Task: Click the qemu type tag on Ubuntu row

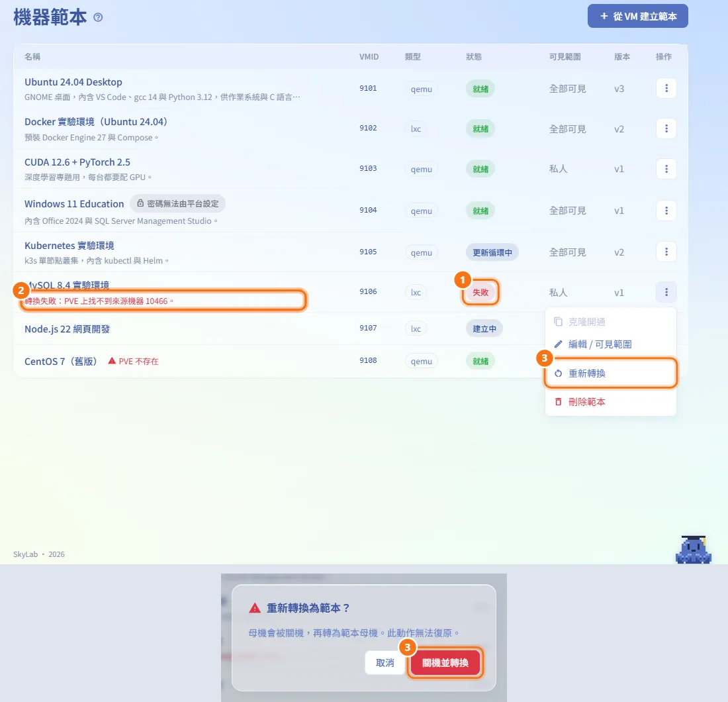Action: click(x=421, y=89)
